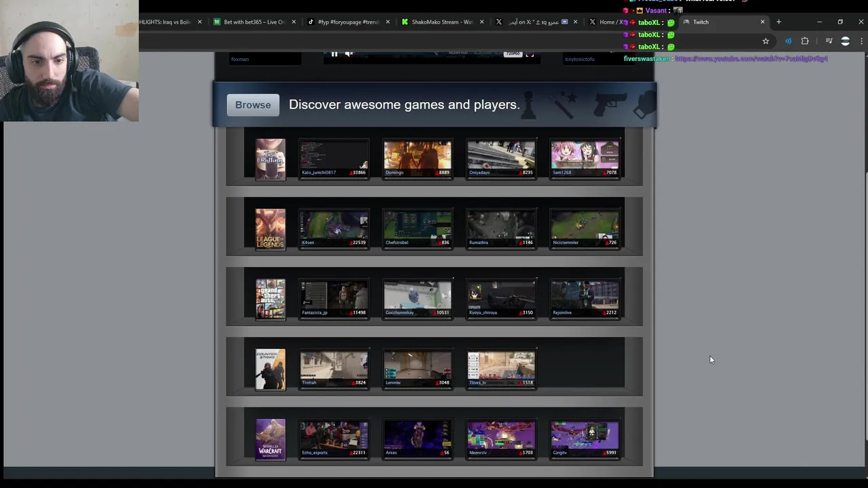868x488 pixels.
Task: Mute the video player volume
Action: pos(349,54)
